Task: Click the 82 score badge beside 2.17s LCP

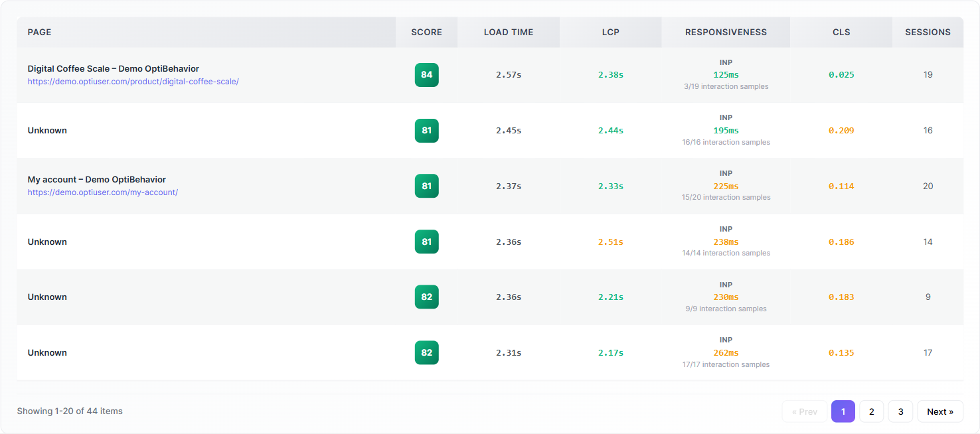Action: click(427, 352)
